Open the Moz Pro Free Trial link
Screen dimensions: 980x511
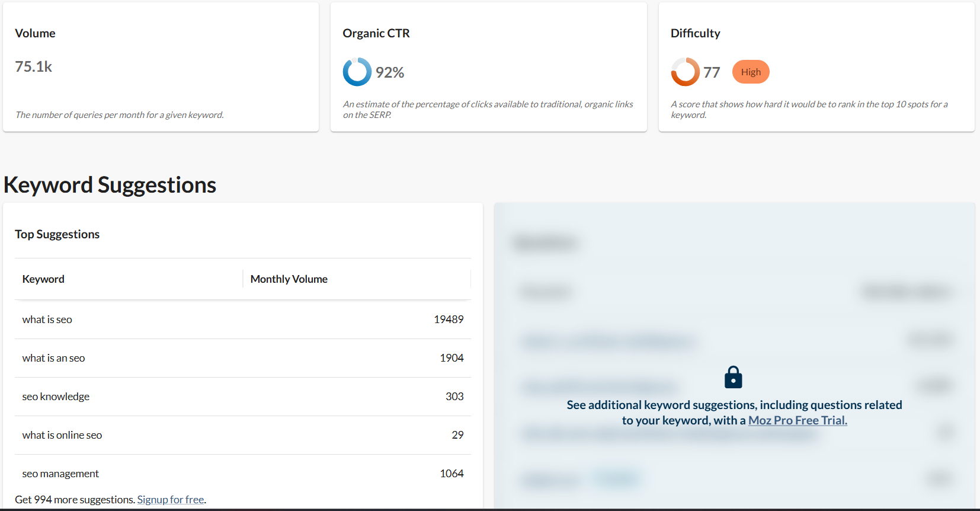pos(798,420)
